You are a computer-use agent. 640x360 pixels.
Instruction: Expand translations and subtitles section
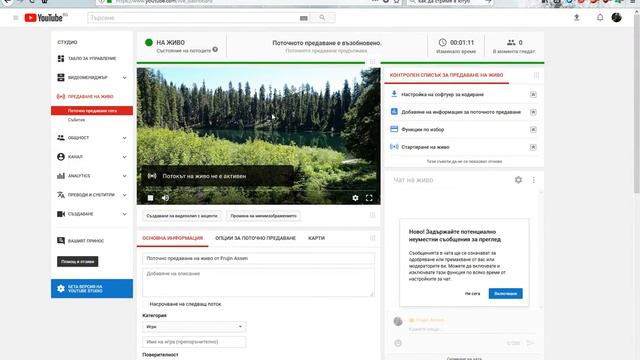(124, 195)
